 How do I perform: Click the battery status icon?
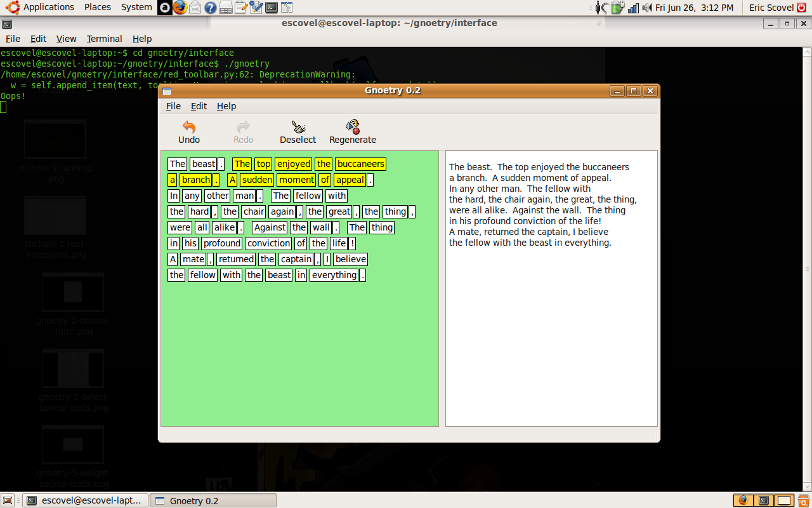coord(617,8)
